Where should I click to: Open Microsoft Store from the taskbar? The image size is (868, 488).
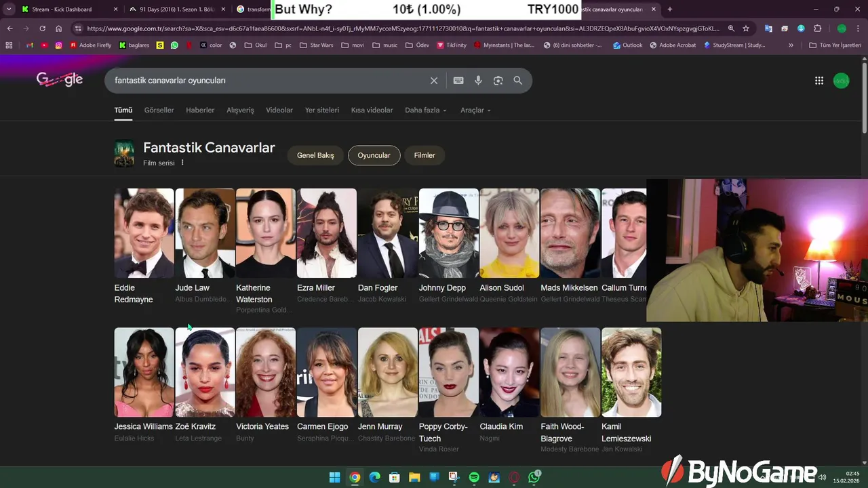(x=394, y=477)
